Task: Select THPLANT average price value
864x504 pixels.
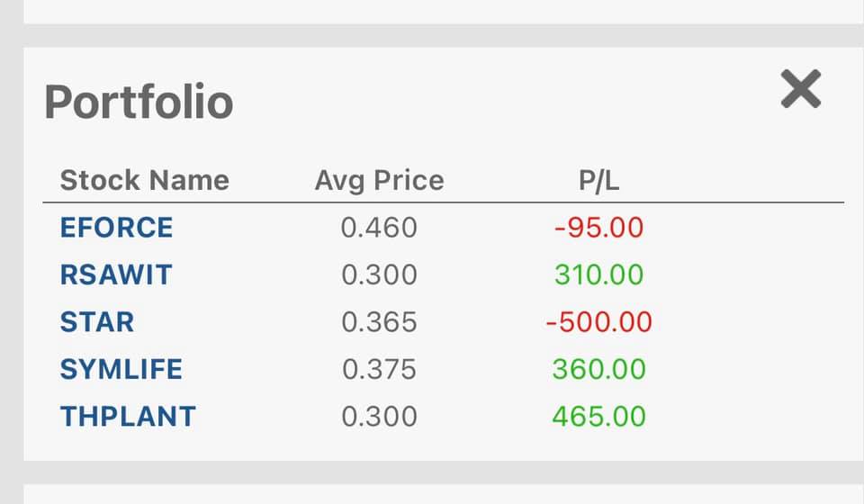Action: (x=379, y=417)
